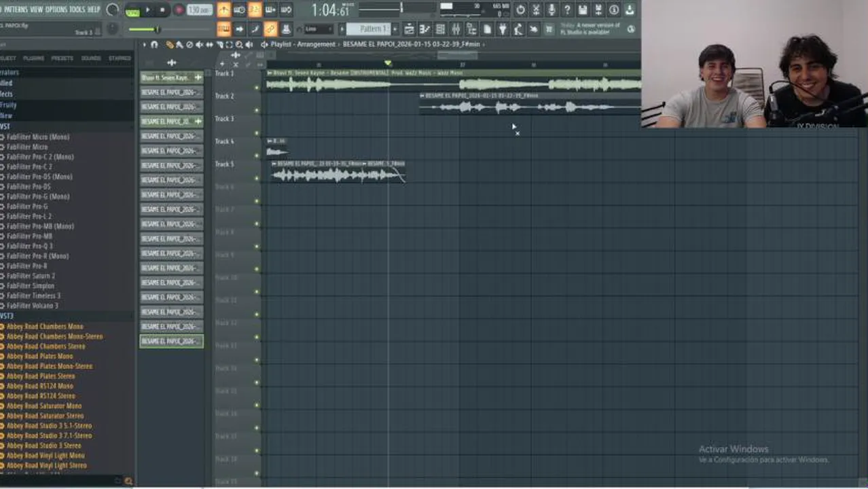Select Abbey Road Plates Stereo plugin
The height and width of the screenshot is (489, 868).
pyautogui.click(x=41, y=376)
